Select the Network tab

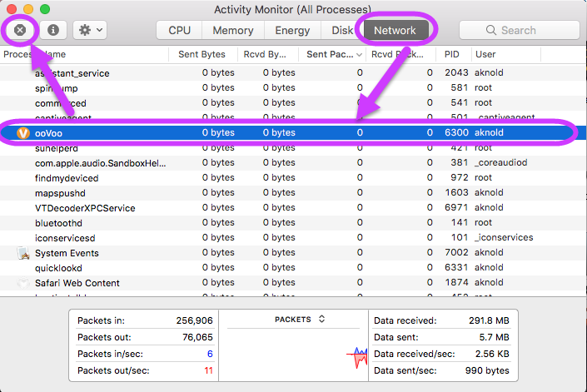[x=395, y=30]
